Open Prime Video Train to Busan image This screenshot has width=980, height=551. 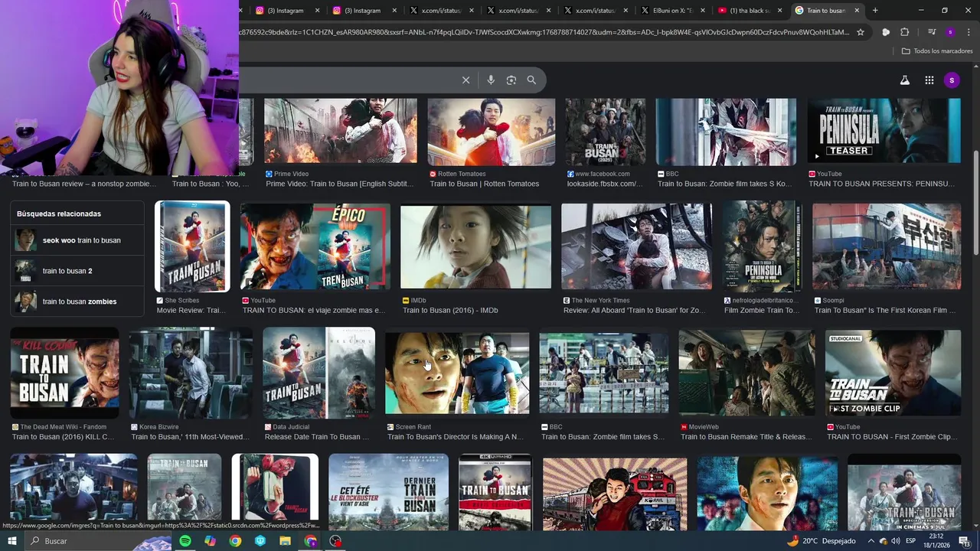pos(341,131)
